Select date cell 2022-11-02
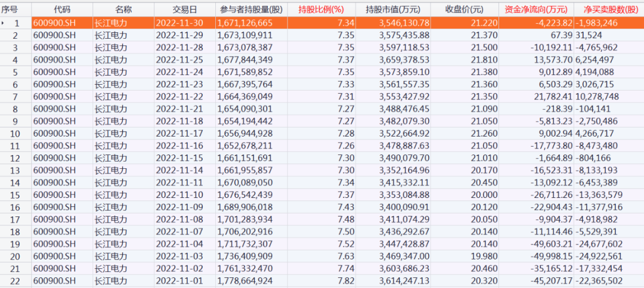This screenshot has width=644, height=288. tap(179, 269)
